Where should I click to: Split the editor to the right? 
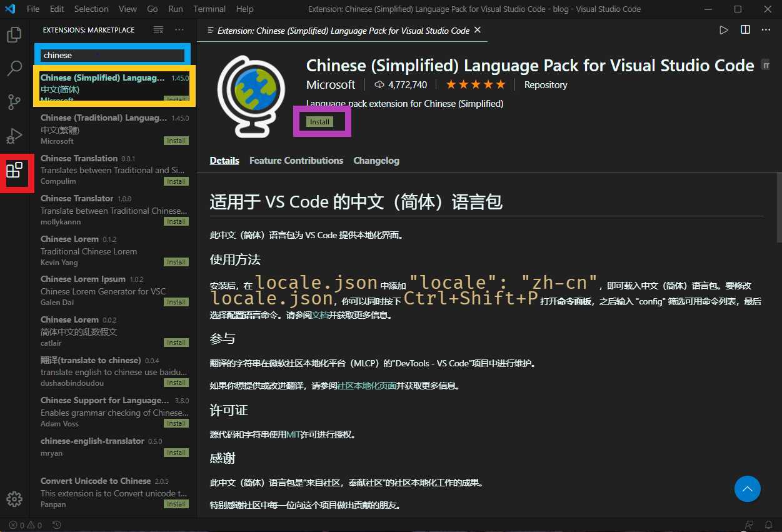point(745,30)
